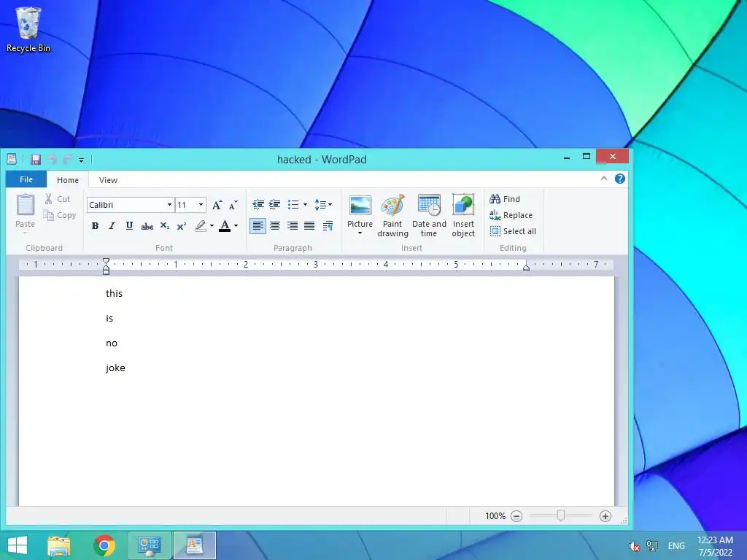
Task: Open the Recycle Bin desktop icon
Action: (x=28, y=29)
